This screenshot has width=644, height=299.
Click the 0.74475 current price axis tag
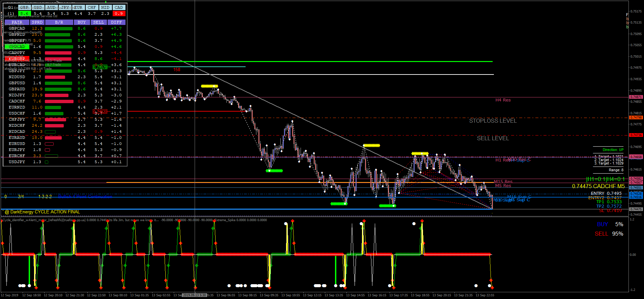click(x=636, y=209)
